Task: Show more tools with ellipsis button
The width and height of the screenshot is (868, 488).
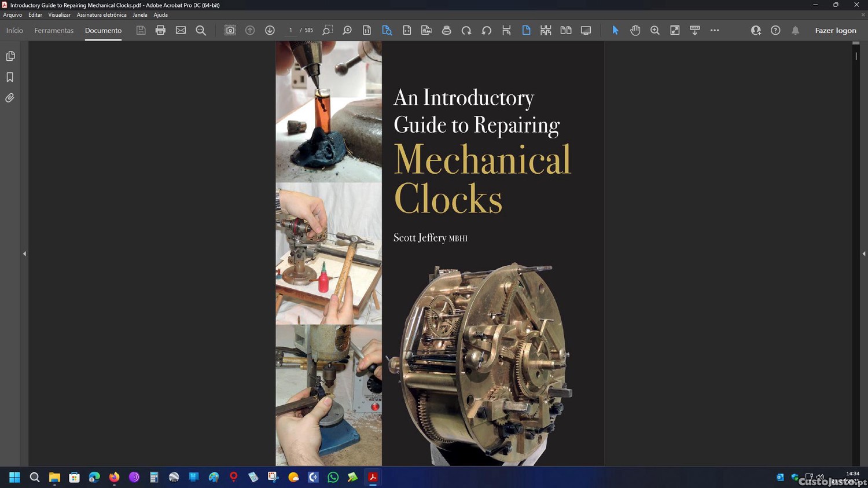Action: pyautogui.click(x=715, y=30)
